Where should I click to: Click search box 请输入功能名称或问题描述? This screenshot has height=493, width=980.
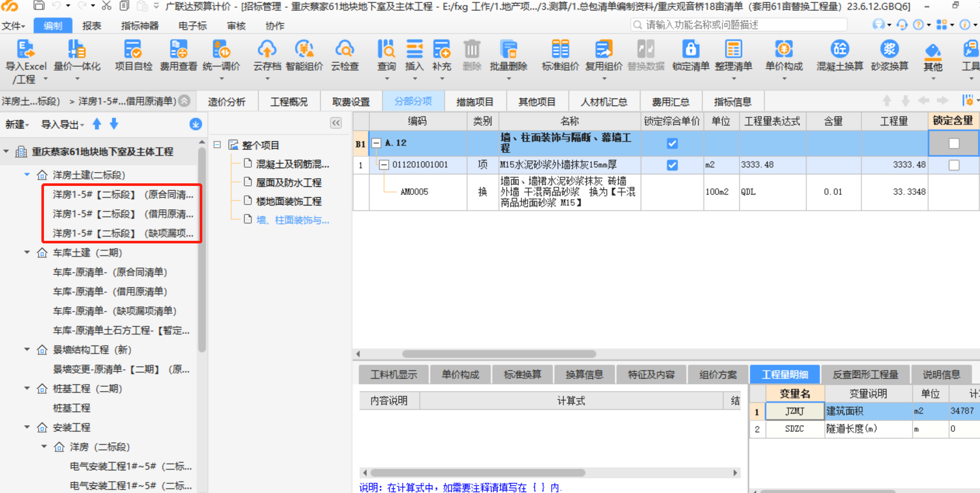pyautogui.click(x=739, y=25)
